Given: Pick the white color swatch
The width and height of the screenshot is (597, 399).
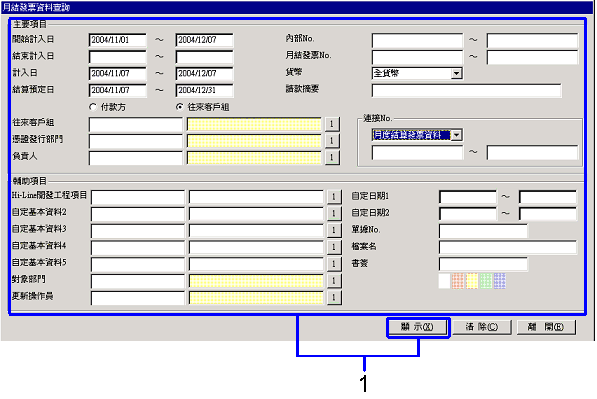Looking at the screenshot, I should [444, 281].
